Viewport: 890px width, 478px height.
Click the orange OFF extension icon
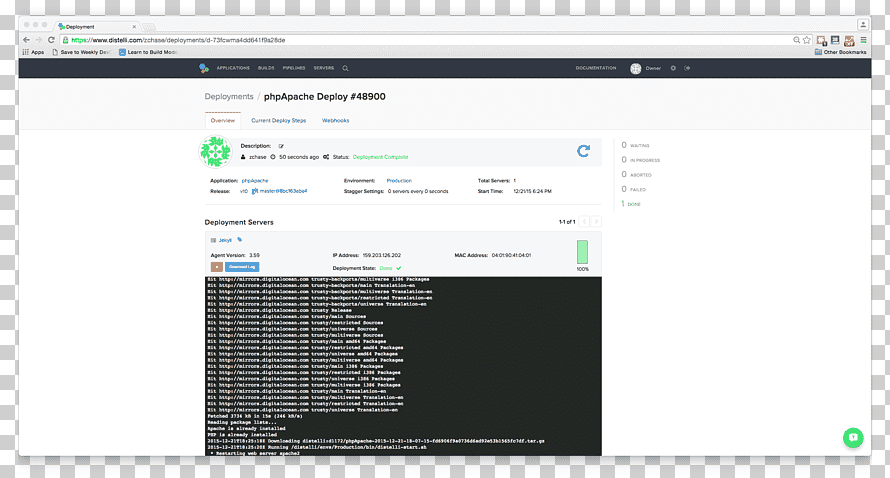click(x=849, y=40)
